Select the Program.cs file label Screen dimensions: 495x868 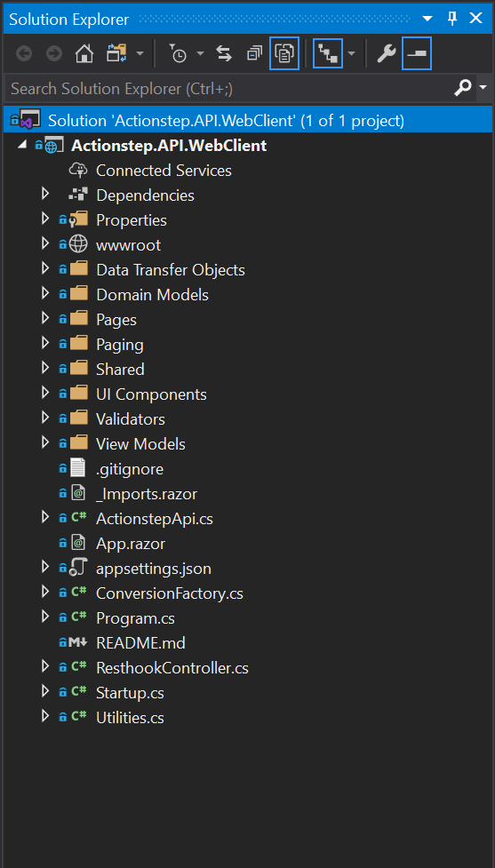click(x=136, y=617)
